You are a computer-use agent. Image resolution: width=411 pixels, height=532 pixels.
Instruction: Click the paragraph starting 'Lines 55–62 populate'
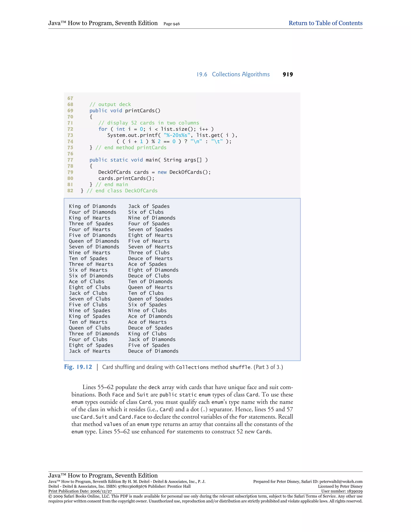[182, 409]
